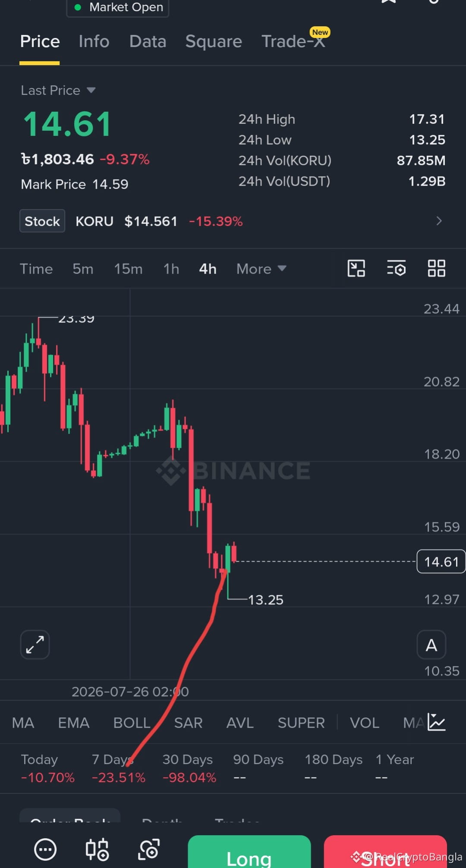The image size is (466, 868).
Task: Open the more options chat bubble icon
Action: coord(45,849)
